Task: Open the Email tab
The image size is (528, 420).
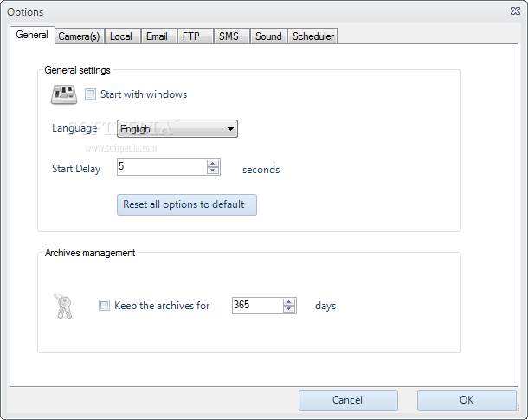Action: pos(157,36)
